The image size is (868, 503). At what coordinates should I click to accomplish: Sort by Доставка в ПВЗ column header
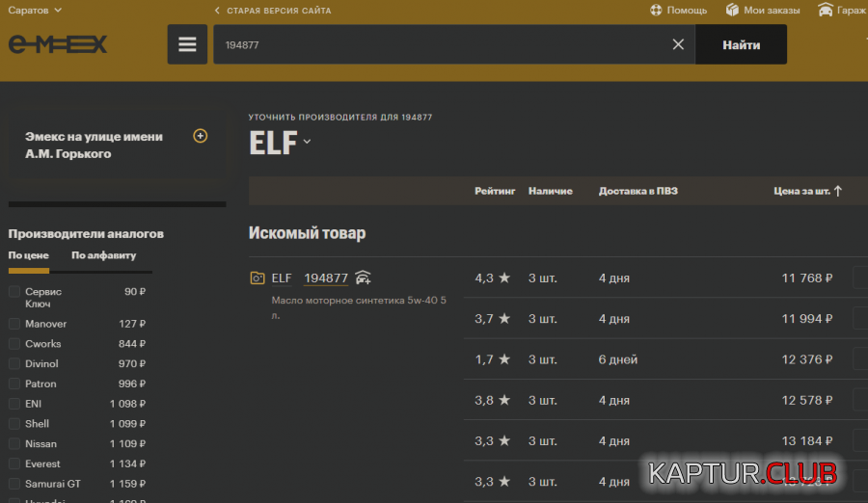pos(638,191)
